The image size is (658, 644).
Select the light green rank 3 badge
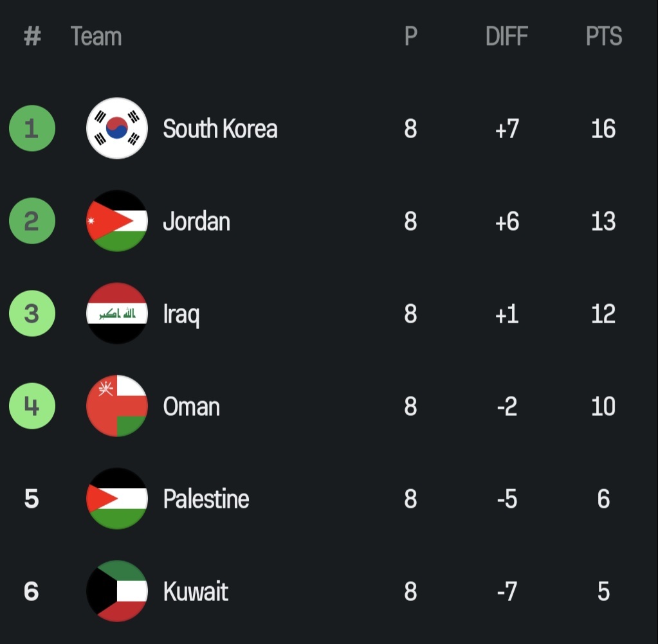32,313
